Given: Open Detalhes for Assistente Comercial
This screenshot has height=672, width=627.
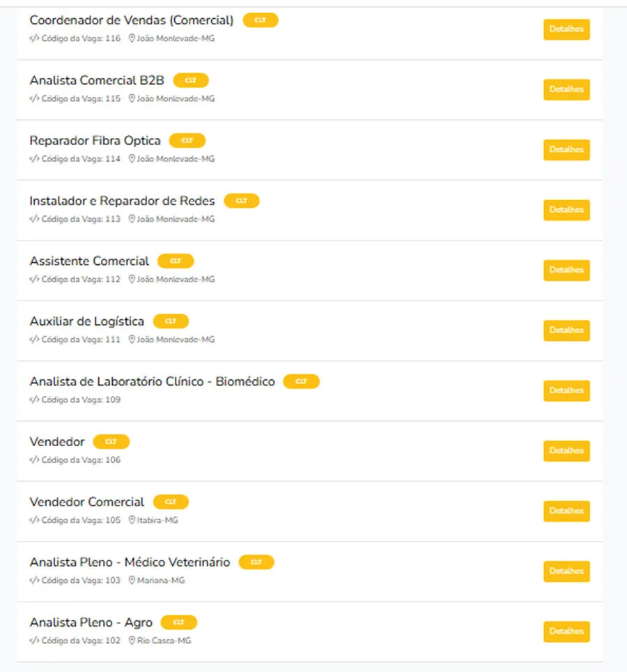Looking at the screenshot, I should (566, 270).
